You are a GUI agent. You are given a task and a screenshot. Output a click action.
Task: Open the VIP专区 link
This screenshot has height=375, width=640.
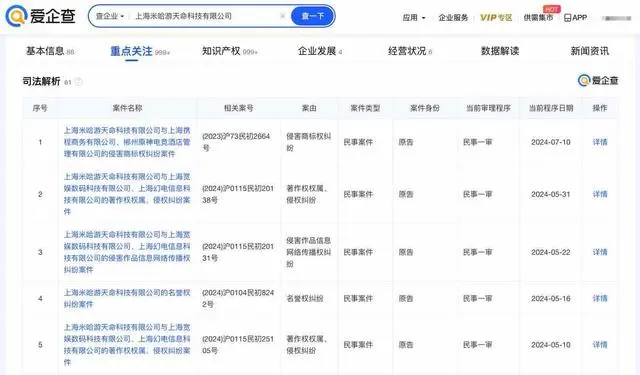[x=496, y=18]
